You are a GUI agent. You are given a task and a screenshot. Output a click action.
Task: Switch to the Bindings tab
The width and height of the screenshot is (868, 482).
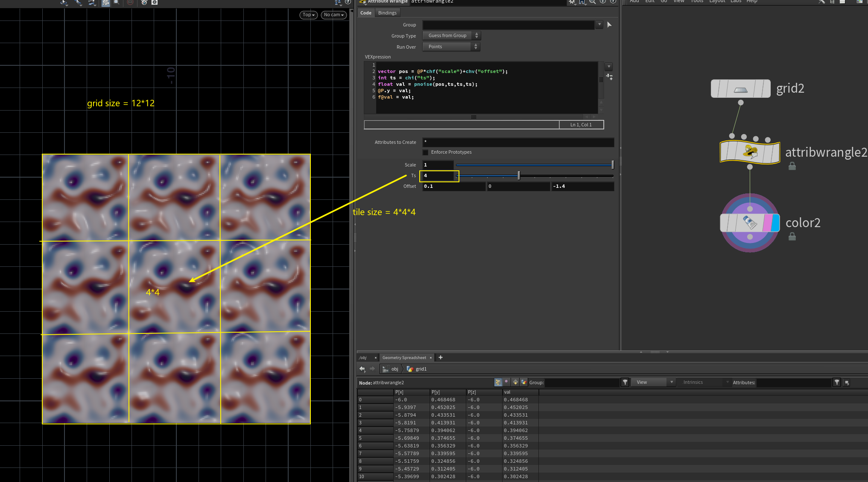coord(387,13)
